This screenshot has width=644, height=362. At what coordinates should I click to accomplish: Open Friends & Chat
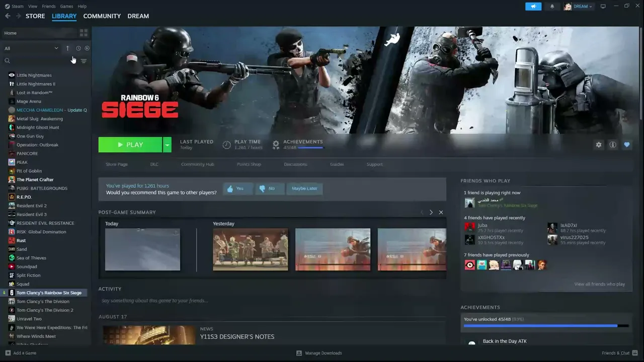619,353
